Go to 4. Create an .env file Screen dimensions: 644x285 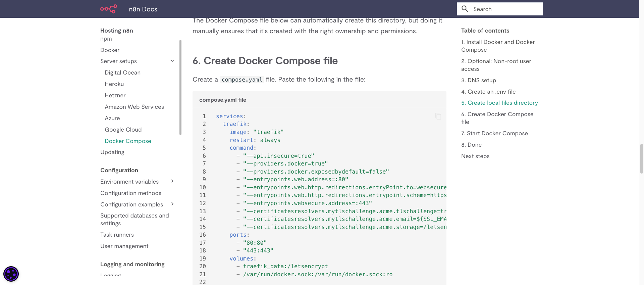488,92
